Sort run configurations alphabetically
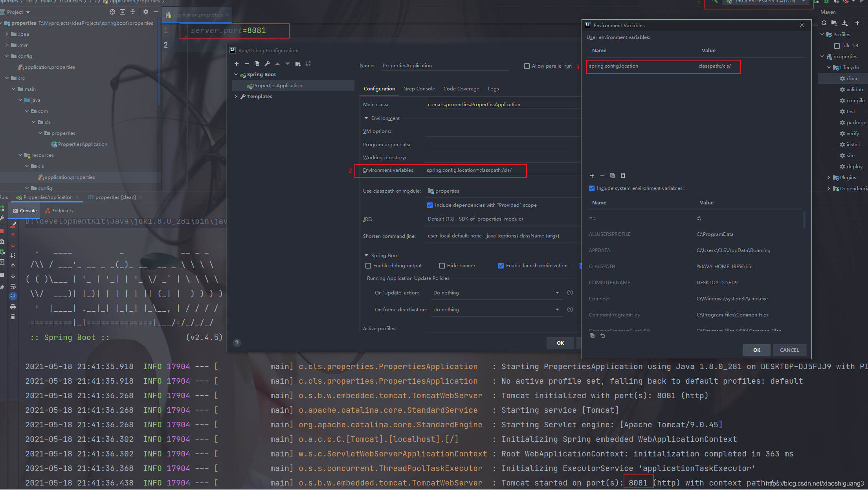This screenshot has width=868, height=491. [x=308, y=64]
